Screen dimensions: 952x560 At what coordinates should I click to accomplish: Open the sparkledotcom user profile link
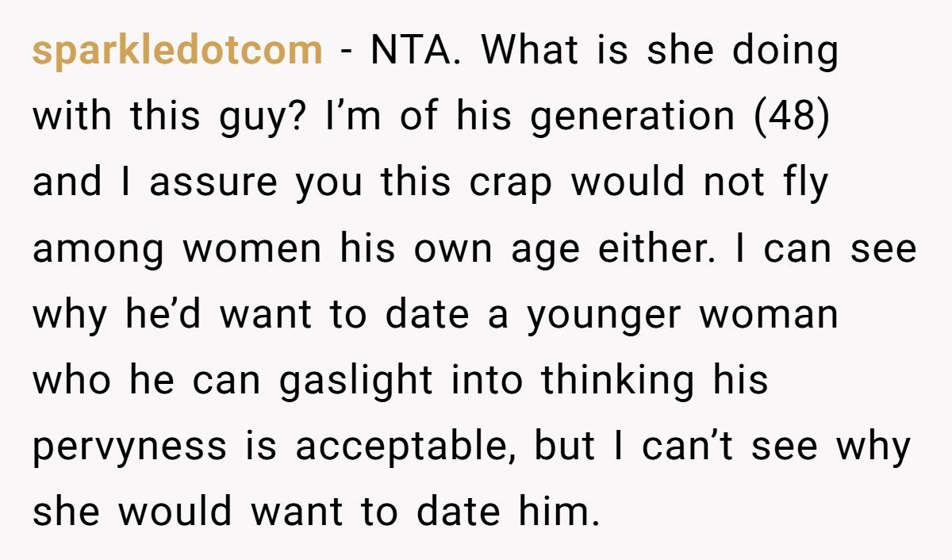tap(177, 52)
